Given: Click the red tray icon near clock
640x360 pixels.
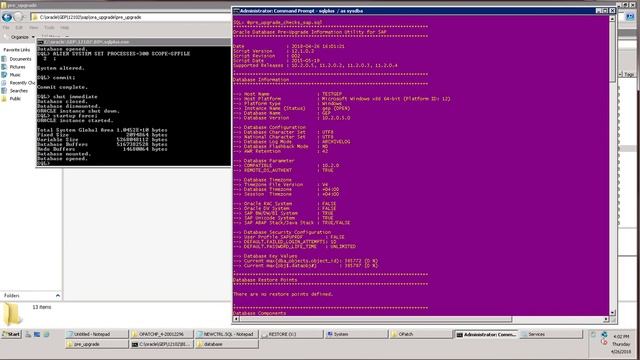Looking at the screenshot, I should pyautogui.click(x=604, y=342).
